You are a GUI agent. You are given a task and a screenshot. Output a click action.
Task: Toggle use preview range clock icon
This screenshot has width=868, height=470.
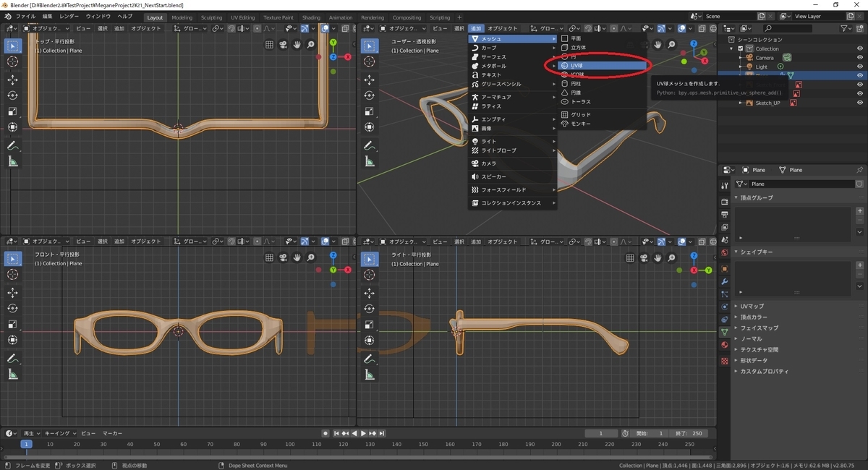(626, 433)
